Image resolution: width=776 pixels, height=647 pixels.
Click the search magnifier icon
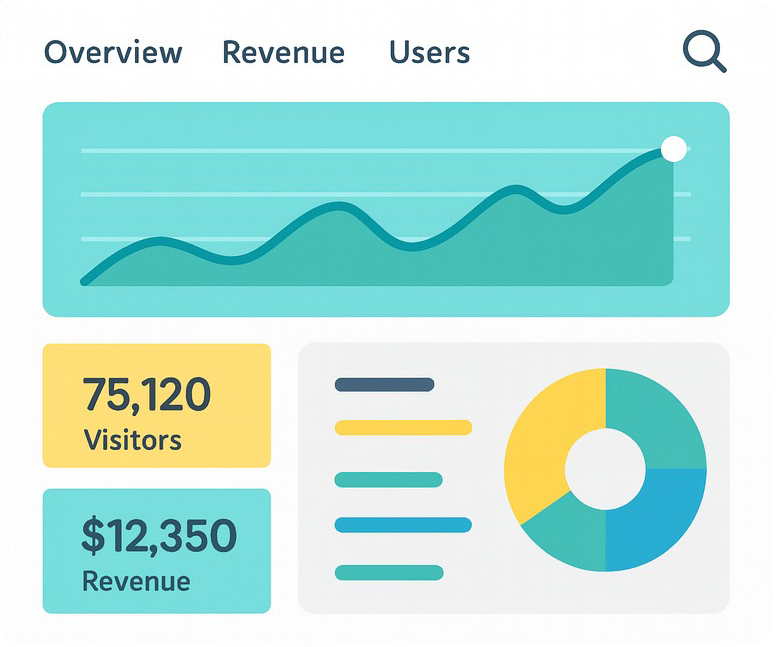pos(703,50)
